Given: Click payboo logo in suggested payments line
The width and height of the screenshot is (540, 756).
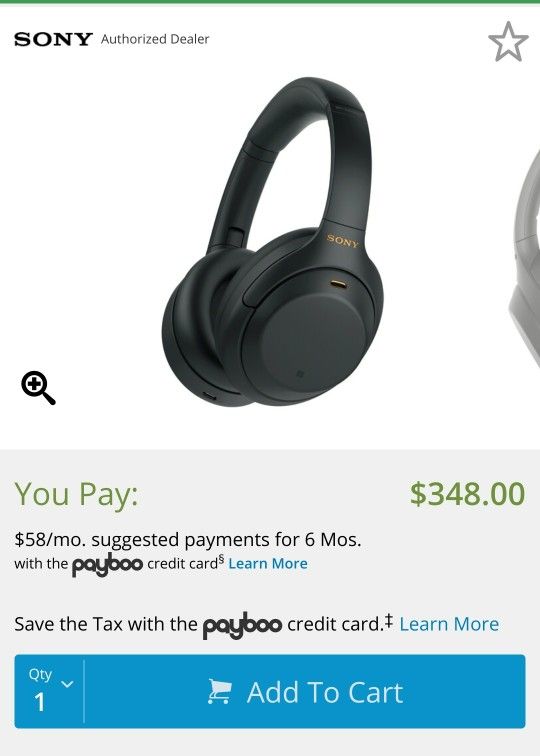Looking at the screenshot, I should pyautogui.click(x=108, y=565).
